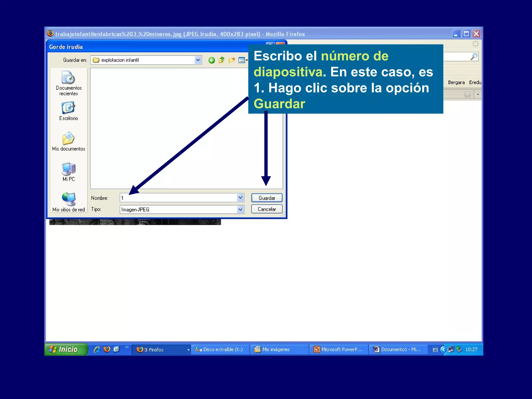Click the Cancelar button

point(267,209)
